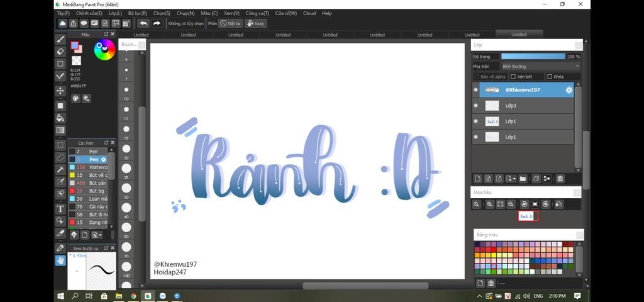
Task: Click the Xoay rotate button
Action: [x=255, y=23]
